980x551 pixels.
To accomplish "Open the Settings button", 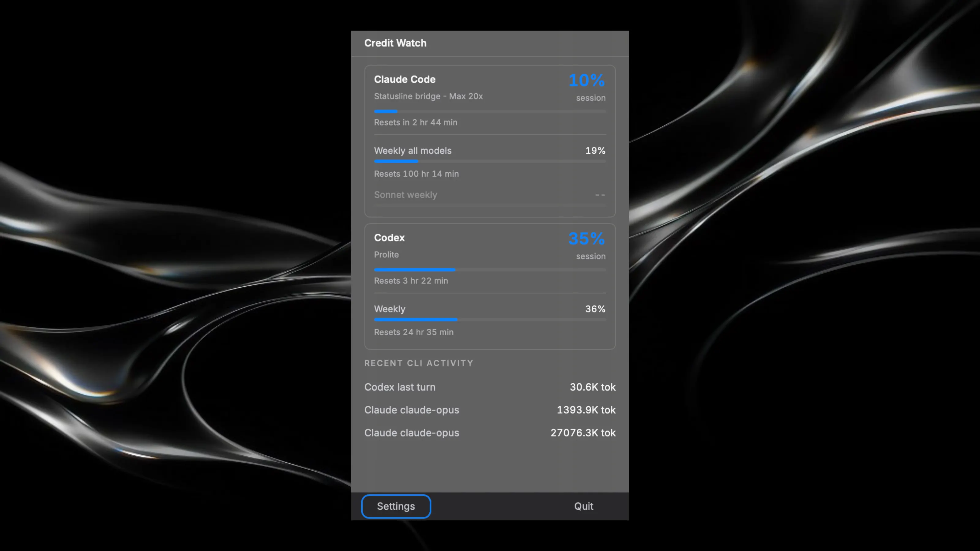I will 396,506.
